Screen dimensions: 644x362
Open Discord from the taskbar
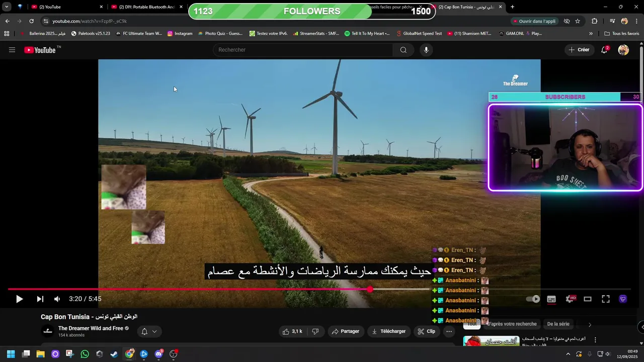click(159, 354)
